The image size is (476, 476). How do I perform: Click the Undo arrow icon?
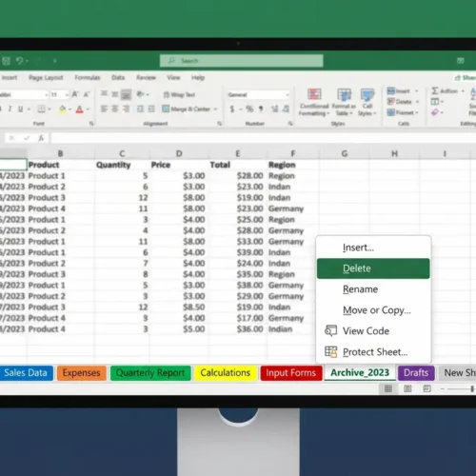click(20, 60)
